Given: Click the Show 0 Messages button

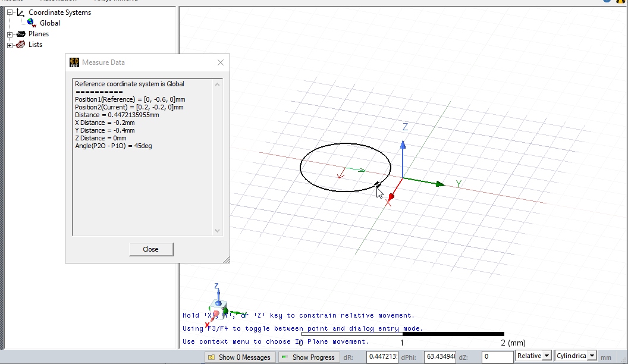Looking at the screenshot, I should click(x=240, y=357).
